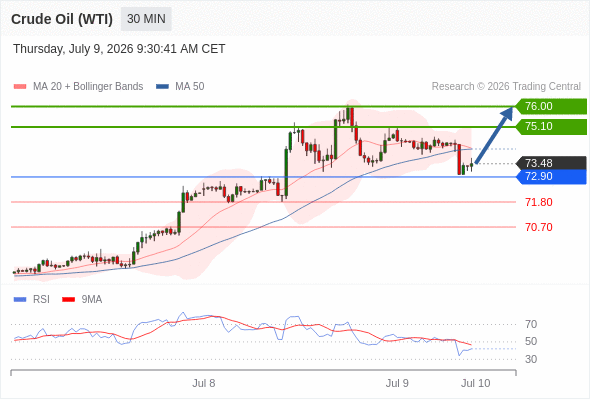
Task: Click the Jul 10 date axis label
Action: point(476,383)
